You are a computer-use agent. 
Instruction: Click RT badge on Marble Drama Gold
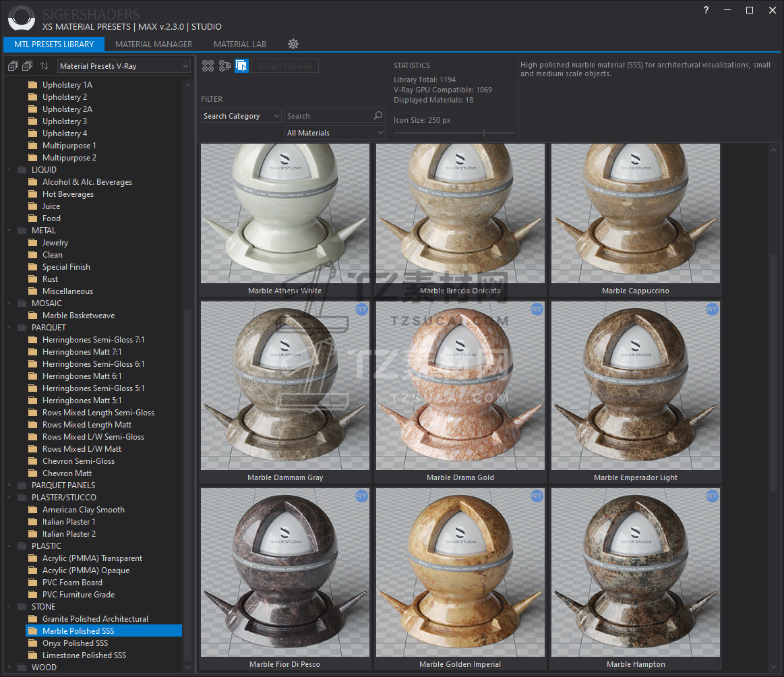[x=537, y=310]
